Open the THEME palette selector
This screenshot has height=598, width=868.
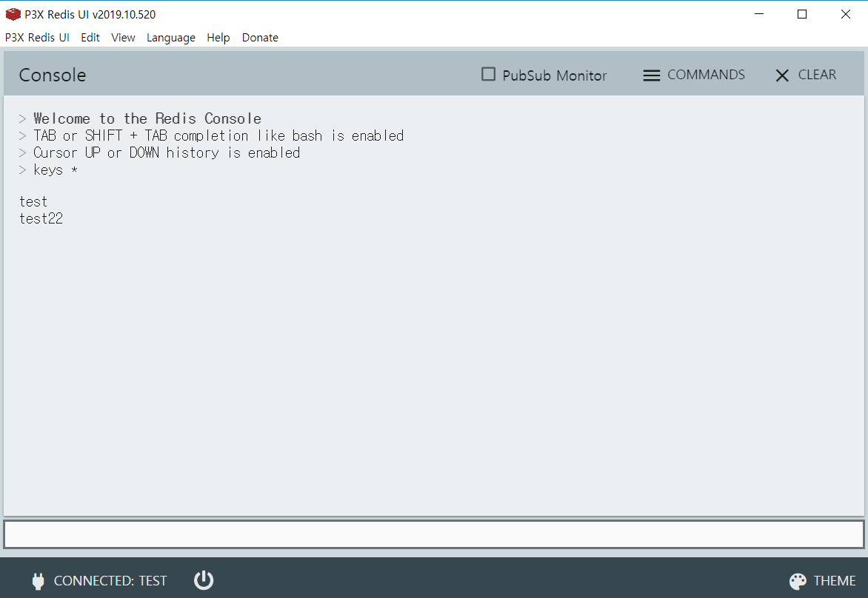pyautogui.click(x=823, y=580)
